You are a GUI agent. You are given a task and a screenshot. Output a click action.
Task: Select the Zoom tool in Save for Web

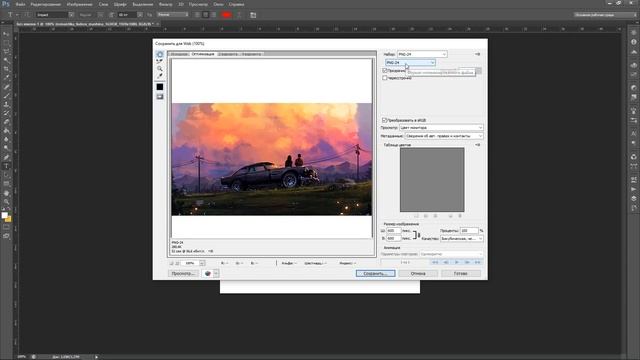click(160, 69)
